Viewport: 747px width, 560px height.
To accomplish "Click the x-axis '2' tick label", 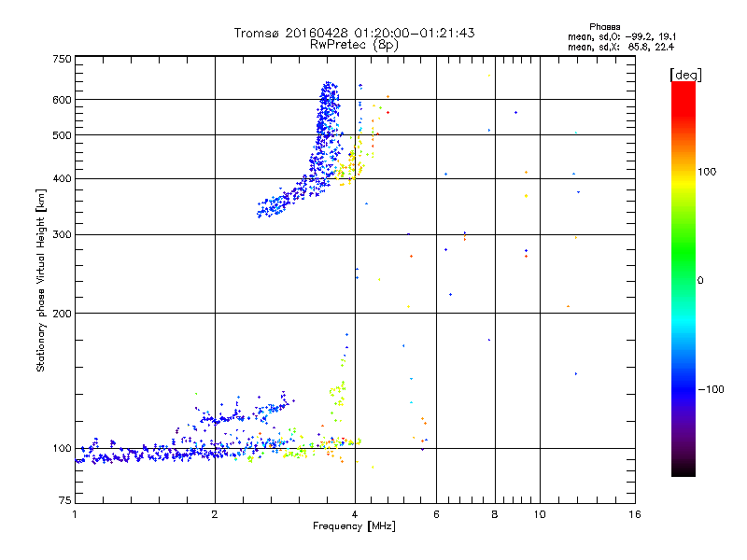I will click(x=215, y=514).
